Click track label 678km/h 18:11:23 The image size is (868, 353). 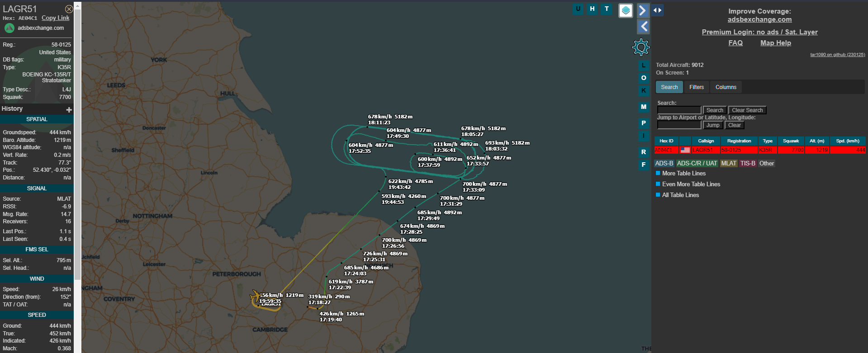point(390,120)
